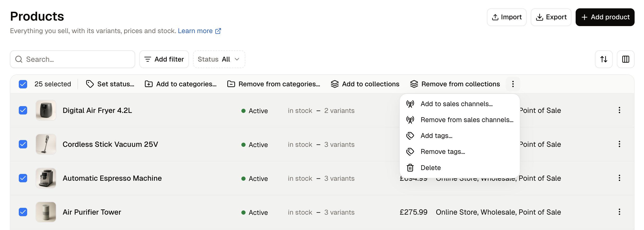Choose Add to sales channels menu entry
The width and height of the screenshot is (644, 230).
(x=460, y=104)
